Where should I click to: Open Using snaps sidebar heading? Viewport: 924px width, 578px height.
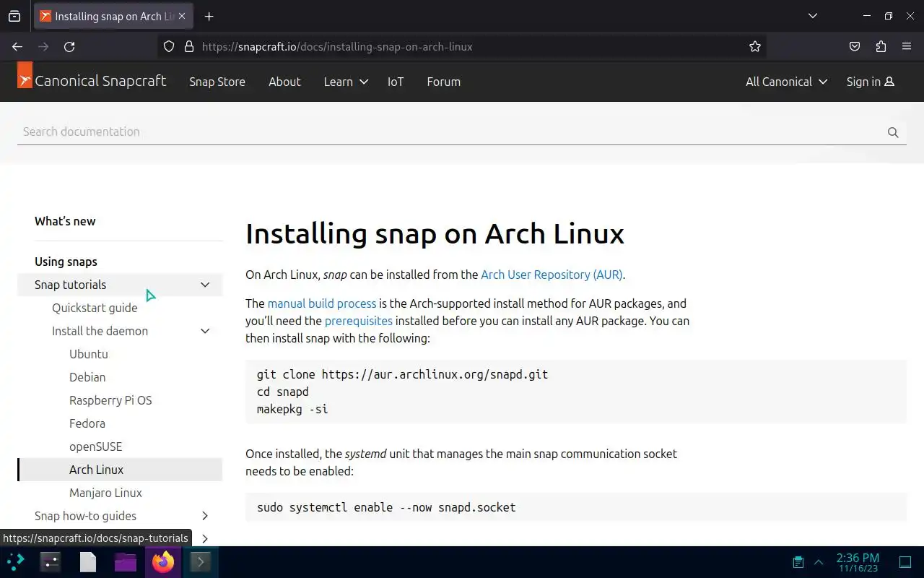point(66,262)
